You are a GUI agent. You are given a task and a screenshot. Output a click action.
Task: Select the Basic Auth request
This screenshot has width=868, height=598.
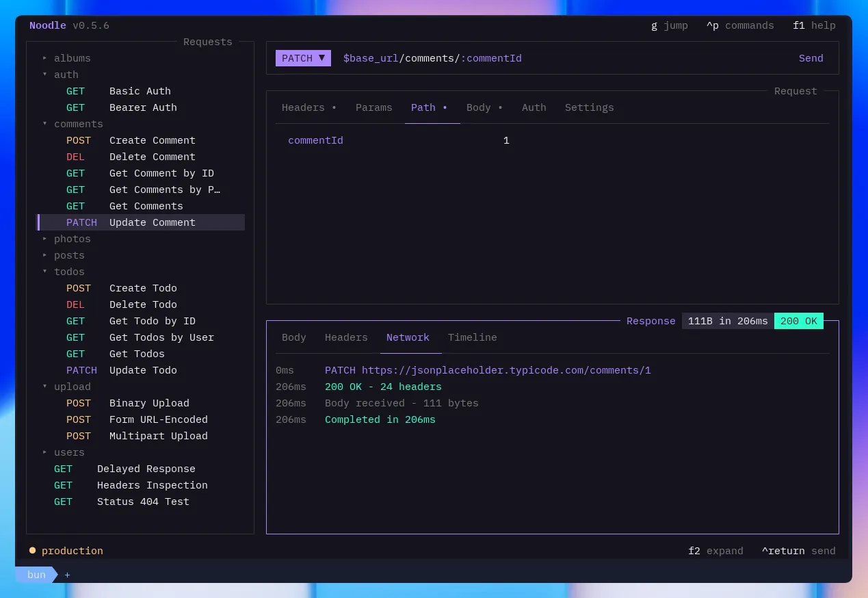click(140, 91)
